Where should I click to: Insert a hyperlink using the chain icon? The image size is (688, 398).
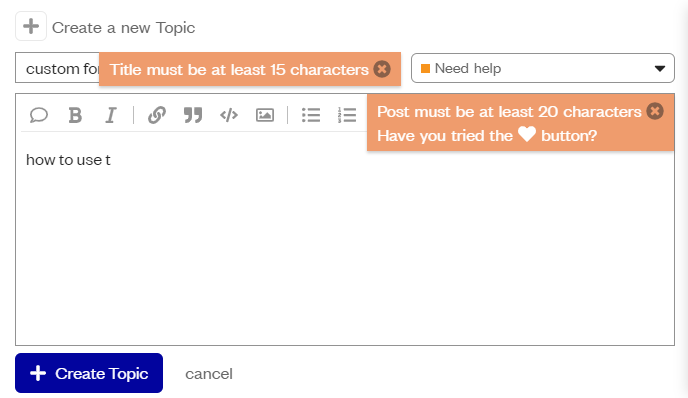157,115
